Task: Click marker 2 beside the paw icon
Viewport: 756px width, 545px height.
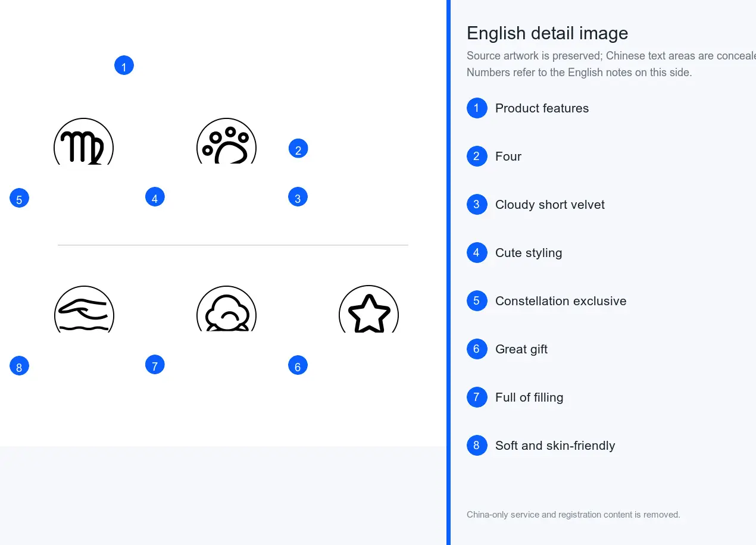Action: pyautogui.click(x=298, y=149)
